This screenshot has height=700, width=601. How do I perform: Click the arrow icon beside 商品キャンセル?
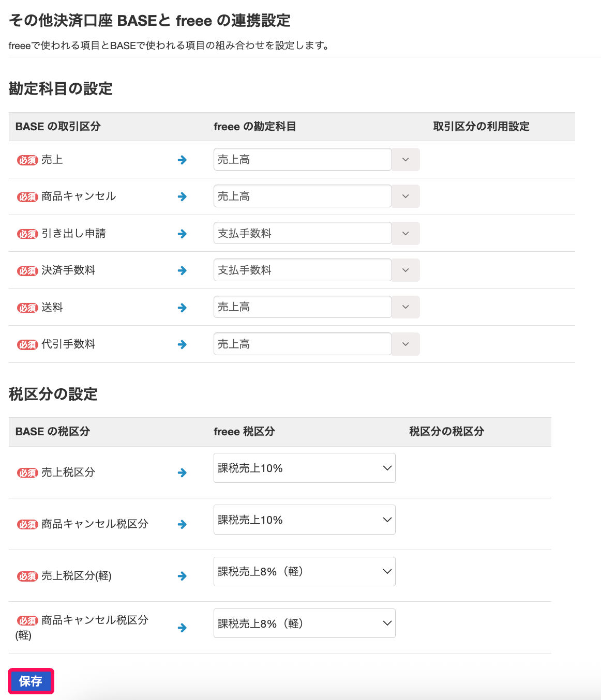182,196
